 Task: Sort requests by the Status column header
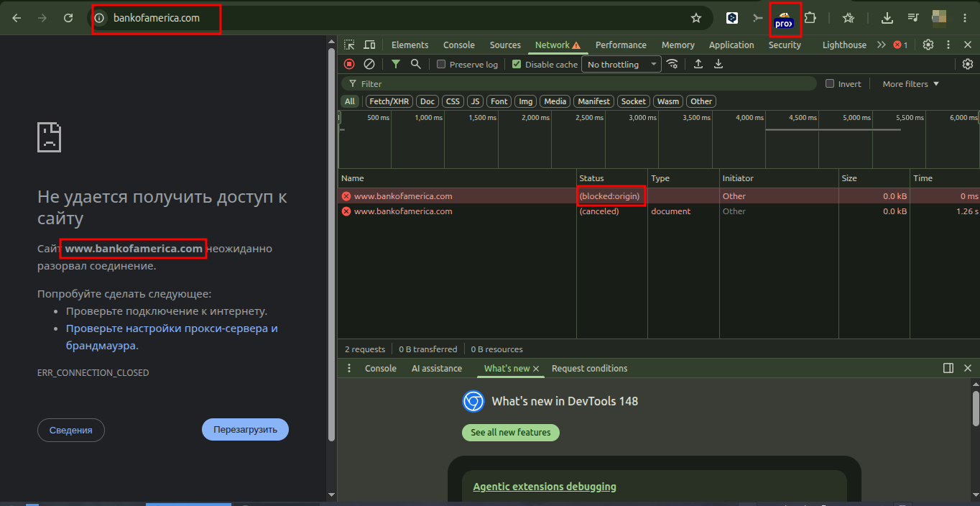tap(611, 178)
